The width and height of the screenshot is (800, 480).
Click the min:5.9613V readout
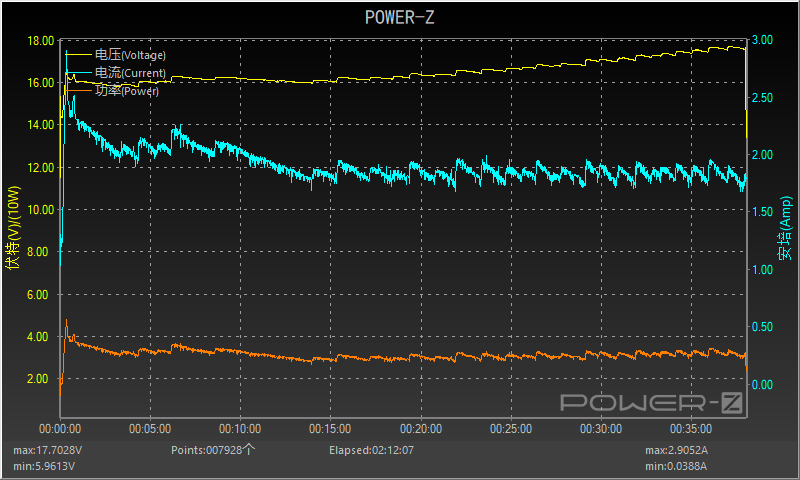point(44,466)
